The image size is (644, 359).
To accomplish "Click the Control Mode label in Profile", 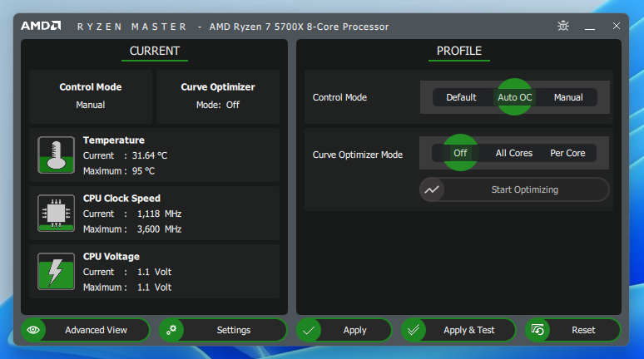I will coord(339,97).
